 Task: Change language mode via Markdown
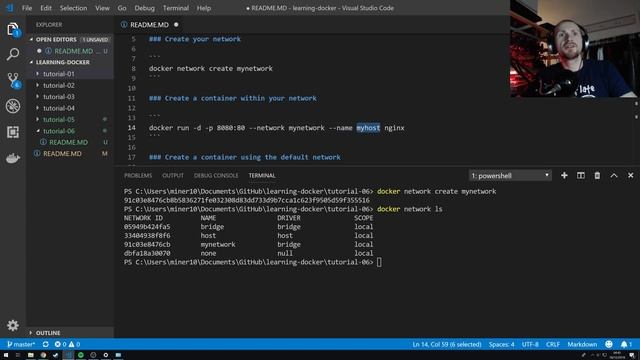tap(582, 344)
